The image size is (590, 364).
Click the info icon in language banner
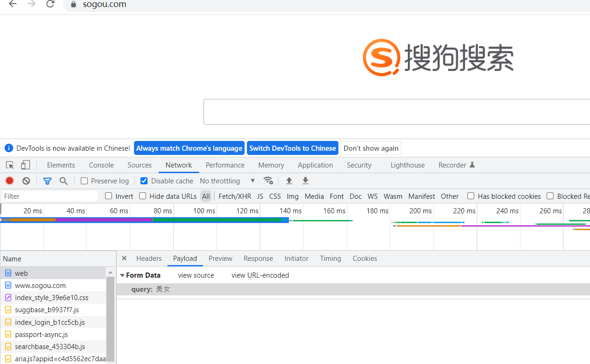[9, 148]
